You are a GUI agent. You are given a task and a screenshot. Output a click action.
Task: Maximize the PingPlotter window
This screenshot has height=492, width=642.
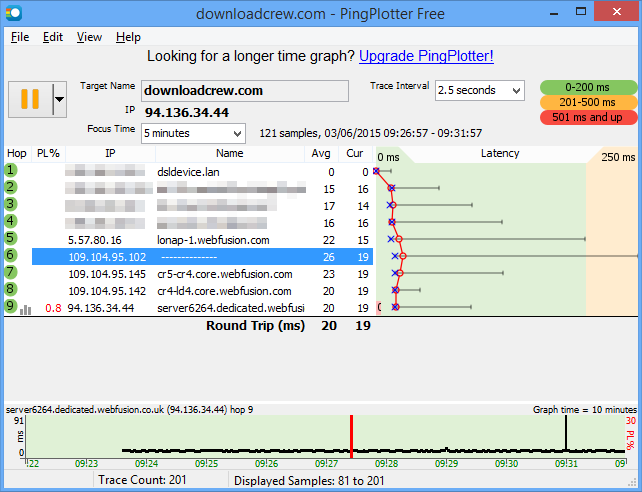coord(581,12)
